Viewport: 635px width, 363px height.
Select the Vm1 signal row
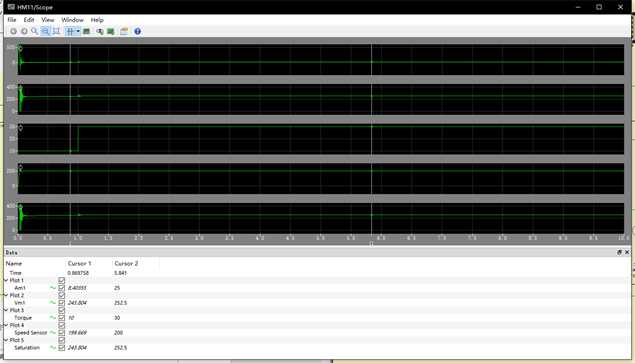tap(317, 303)
